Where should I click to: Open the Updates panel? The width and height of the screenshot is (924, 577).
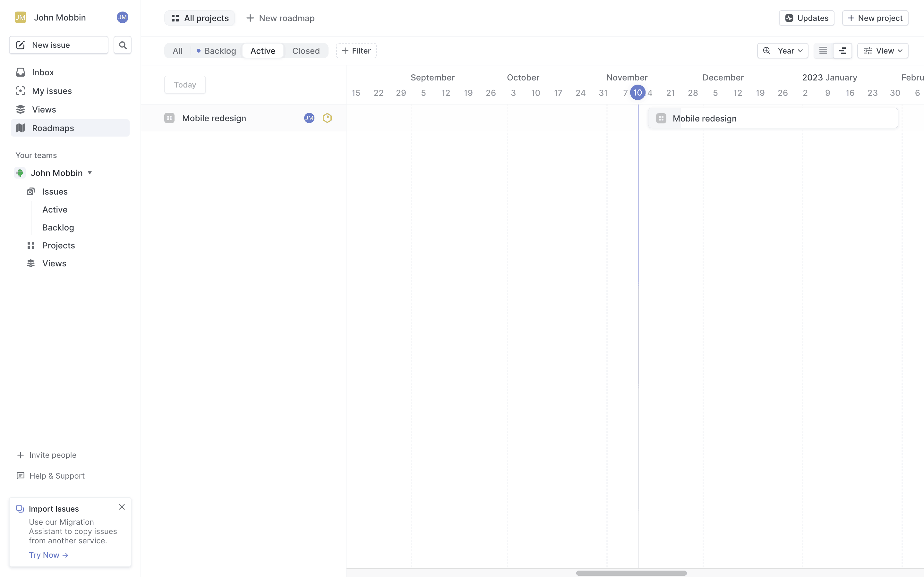[x=806, y=18]
